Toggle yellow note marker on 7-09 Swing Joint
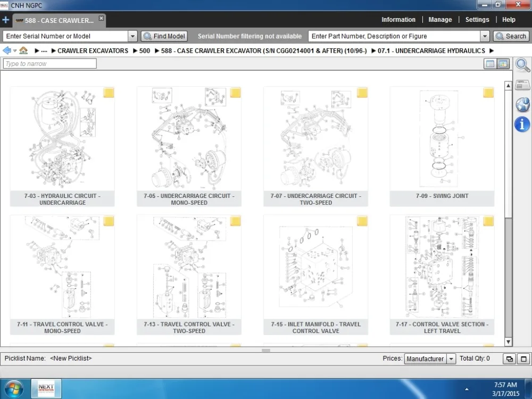This screenshot has height=399, width=532. (488, 93)
